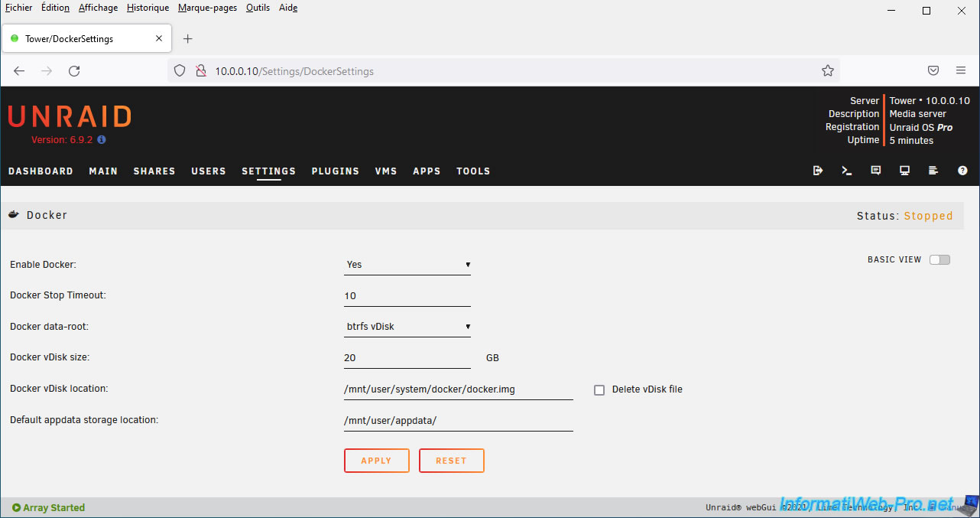This screenshot has width=980, height=518.
Task: Go to the Dashboard tab
Action: click(x=41, y=171)
